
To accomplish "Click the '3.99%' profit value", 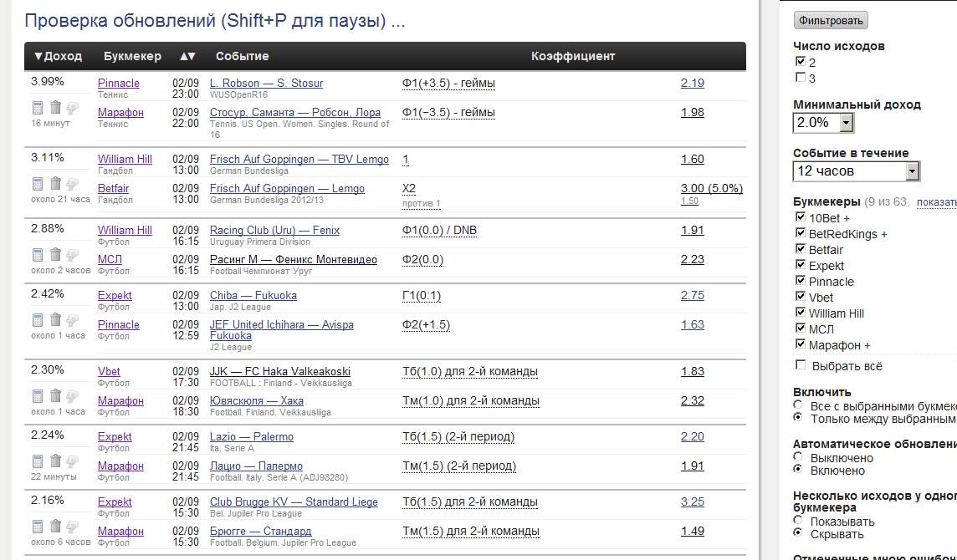I will 48,82.
